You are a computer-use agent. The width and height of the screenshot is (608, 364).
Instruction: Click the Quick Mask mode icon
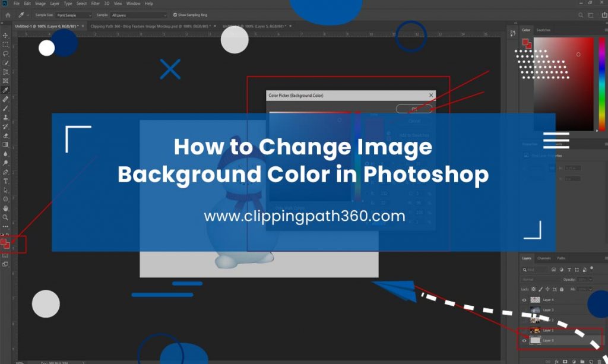click(5, 255)
